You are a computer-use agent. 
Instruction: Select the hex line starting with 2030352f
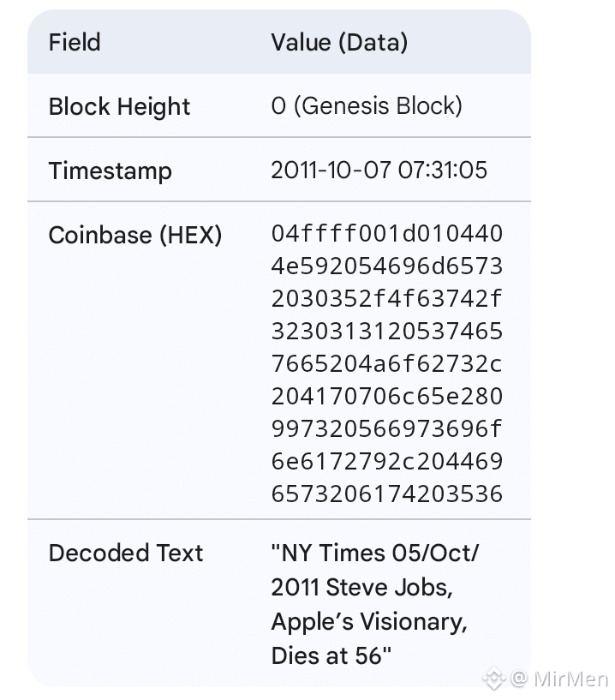point(386,299)
